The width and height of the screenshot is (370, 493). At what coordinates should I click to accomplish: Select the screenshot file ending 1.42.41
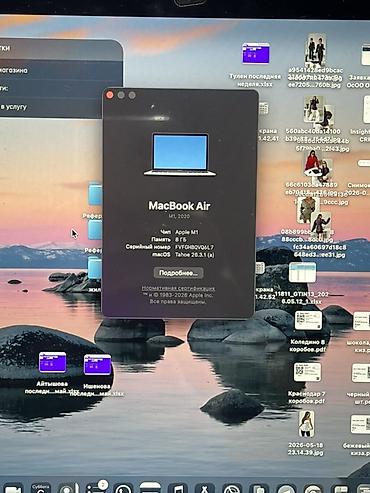(264, 108)
